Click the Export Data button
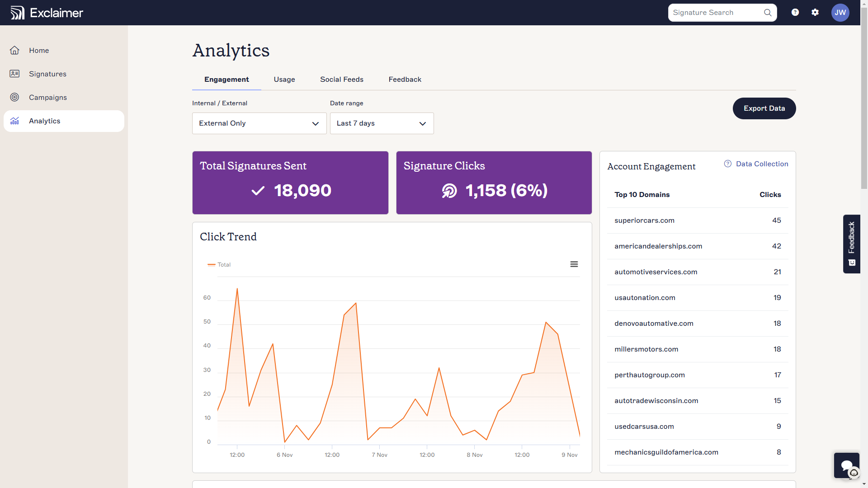Screen dimensions: 868x488 (764, 108)
